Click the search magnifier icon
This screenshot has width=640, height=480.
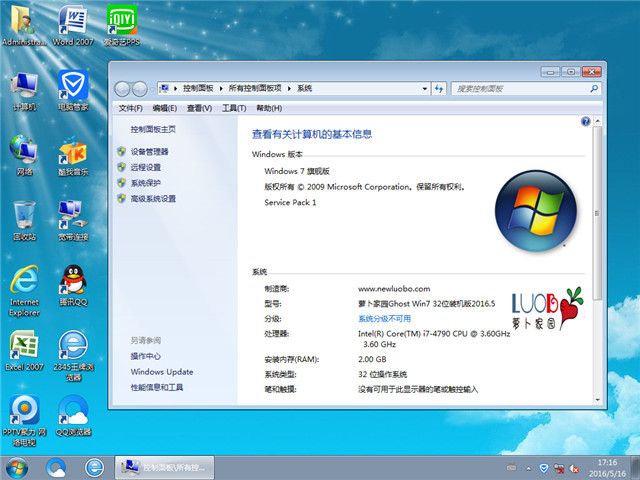[594, 88]
